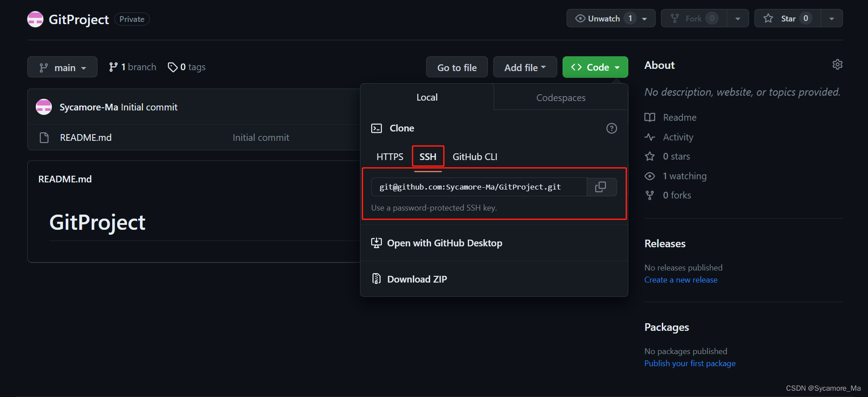Click the Sycamore-Ma commit author avatar
This screenshot has height=397, width=868.
[x=44, y=107]
